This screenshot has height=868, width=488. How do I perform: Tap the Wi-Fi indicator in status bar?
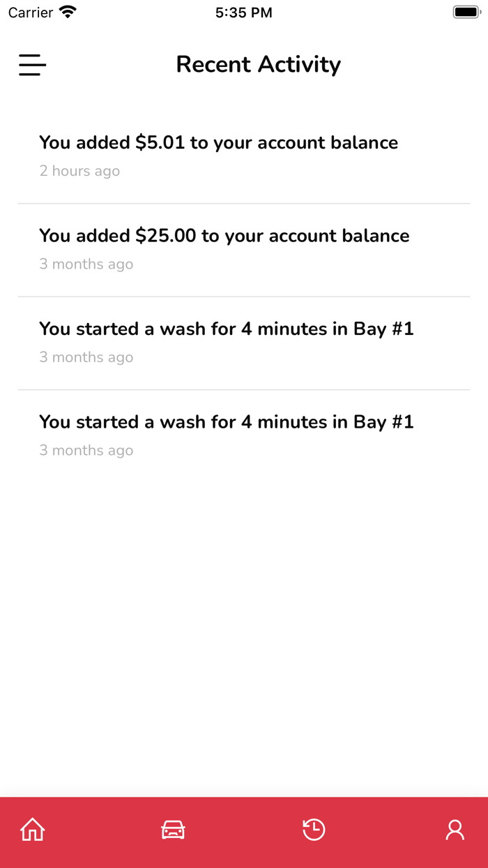point(67,11)
